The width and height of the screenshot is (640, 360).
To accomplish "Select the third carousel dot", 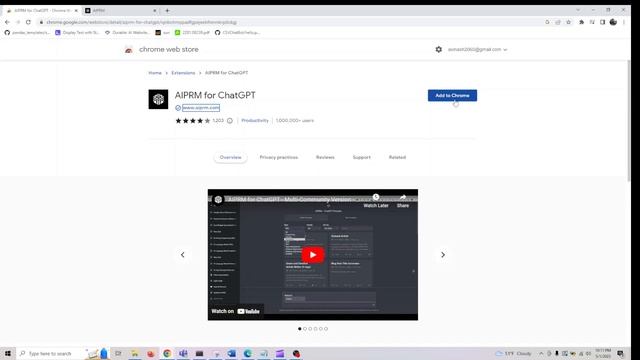I will pyautogui.click(x=310, y=329).
